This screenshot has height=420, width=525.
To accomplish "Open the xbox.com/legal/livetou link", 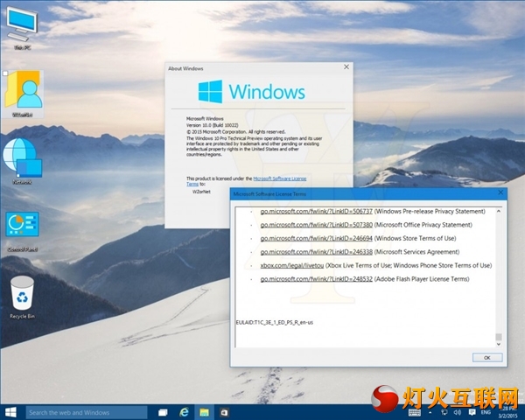I will point(297,265).
